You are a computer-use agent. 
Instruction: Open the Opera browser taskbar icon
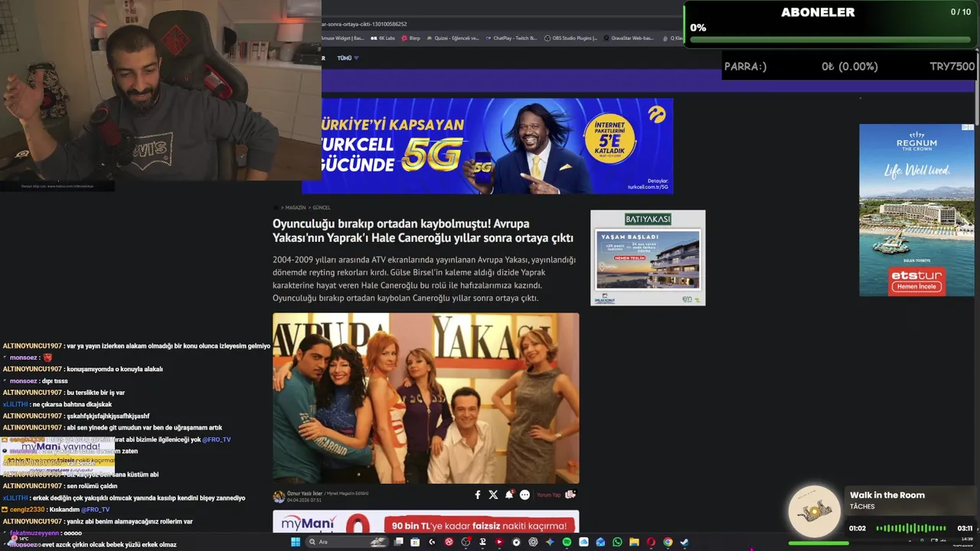click(x=651, y=542)
